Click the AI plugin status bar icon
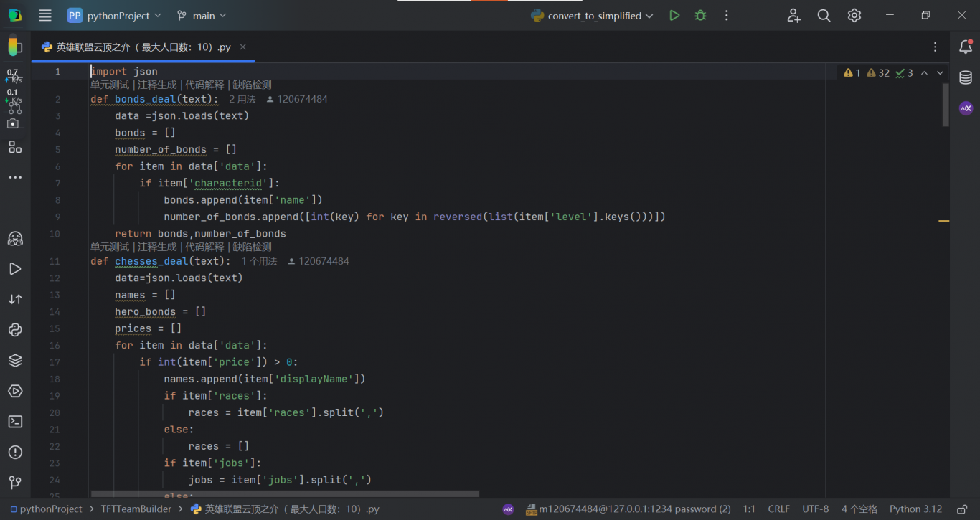980x520 pixels. click(x=508, y=509)
